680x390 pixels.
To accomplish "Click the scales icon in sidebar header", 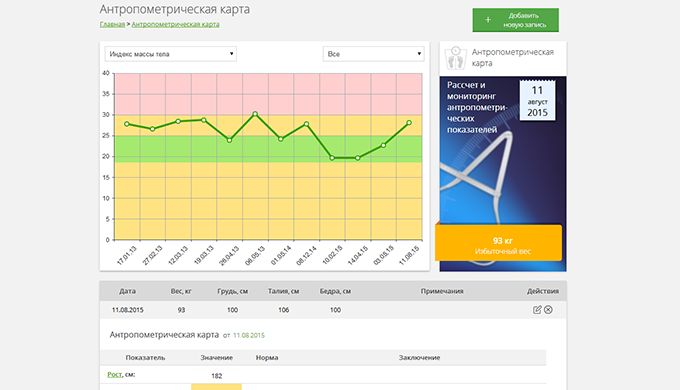I will coord(455,58).
